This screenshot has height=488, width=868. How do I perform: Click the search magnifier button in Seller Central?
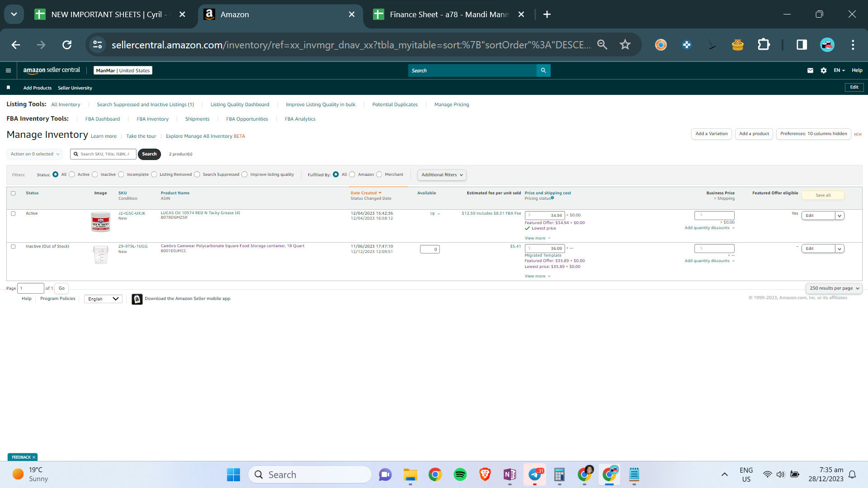coord(543,70)
